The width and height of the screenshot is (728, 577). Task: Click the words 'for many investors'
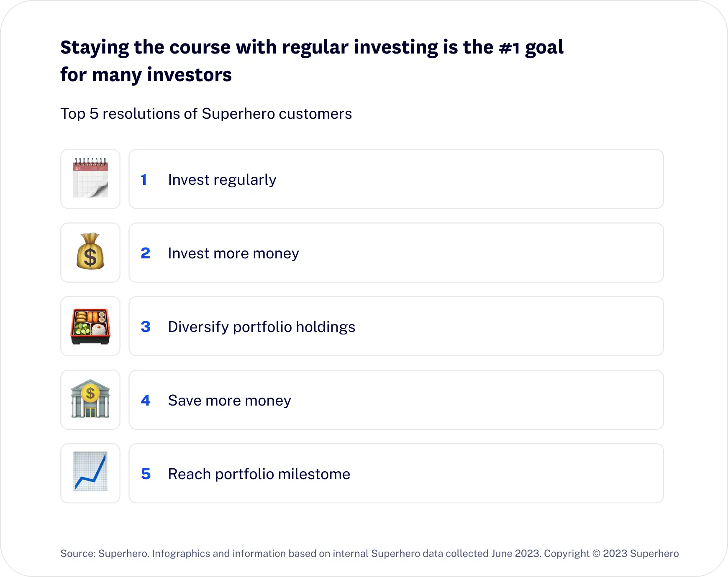coord(146,75)
